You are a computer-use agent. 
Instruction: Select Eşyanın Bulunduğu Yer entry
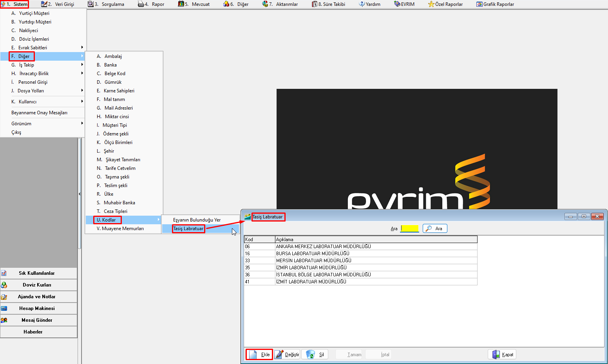[201, 220]
